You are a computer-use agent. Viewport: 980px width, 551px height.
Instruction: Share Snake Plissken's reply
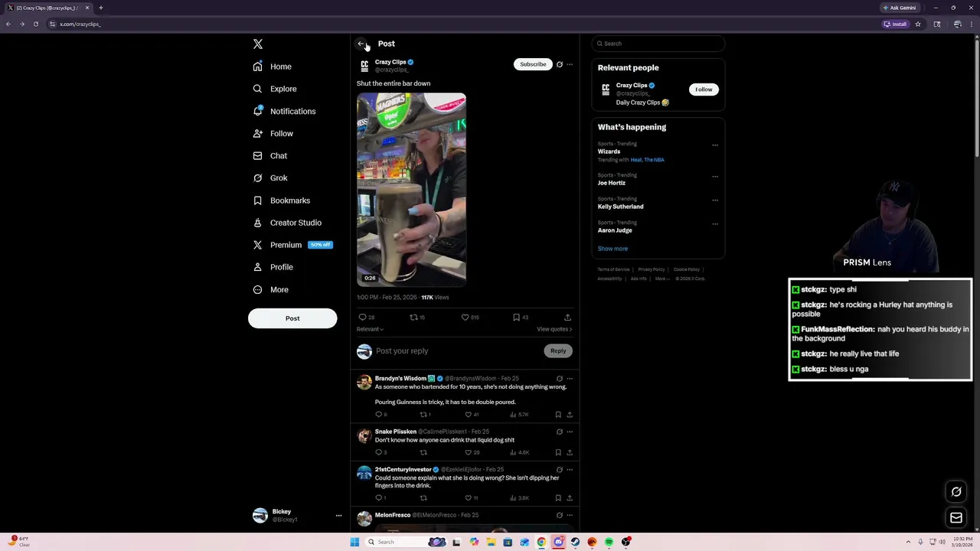point(569,452)
